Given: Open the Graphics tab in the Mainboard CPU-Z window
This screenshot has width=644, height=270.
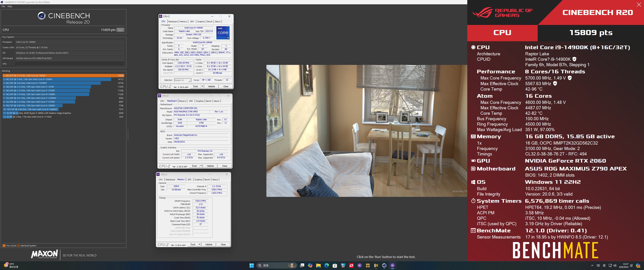Looking at the screenshot, I should pyautogui.click(x=200, y=101).
